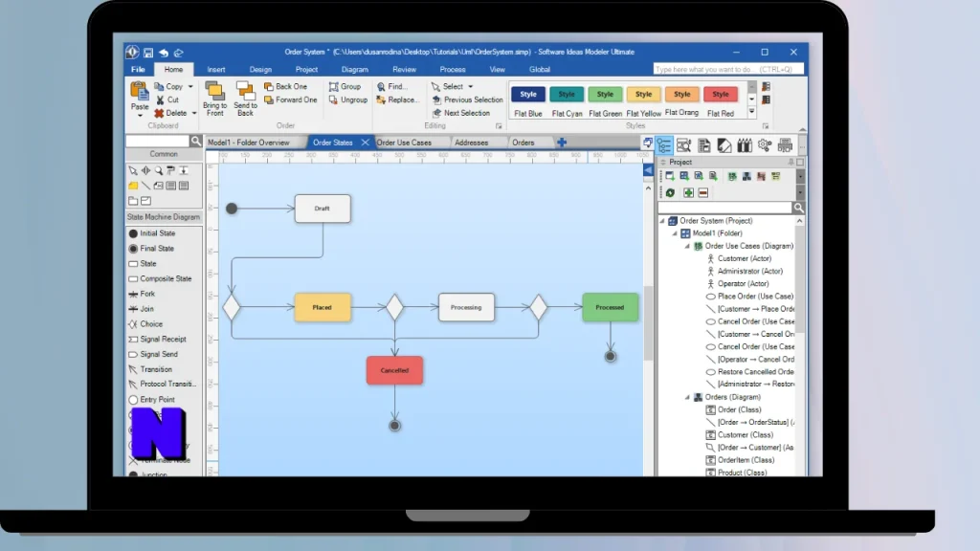Collapse Order Use Cases diagram node
980x551 pixels.
pyautogui.click(x=687, y=246)
